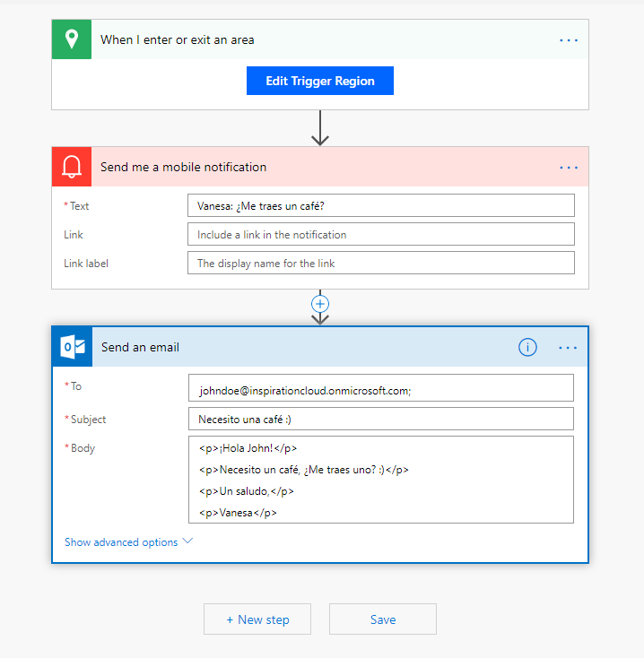This screenshot has width=644, height=658.
Task: Insert a step using the plus connector
Action: [x=320, y=303]
